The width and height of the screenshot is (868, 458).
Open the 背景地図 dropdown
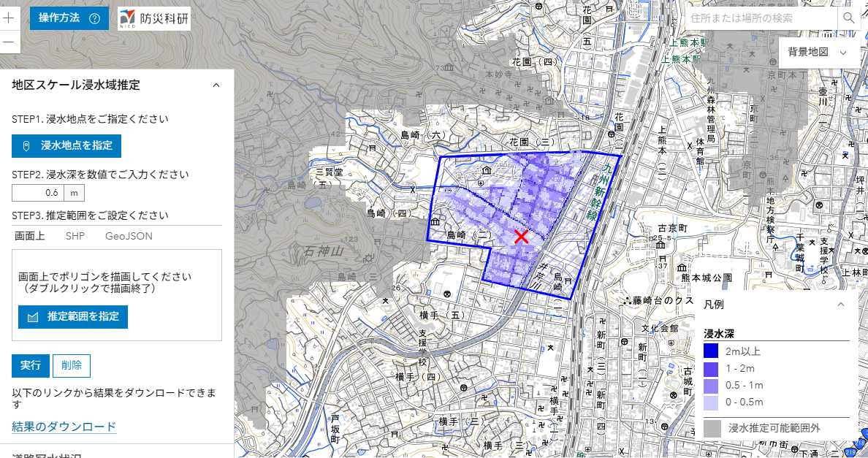[818, 53]
